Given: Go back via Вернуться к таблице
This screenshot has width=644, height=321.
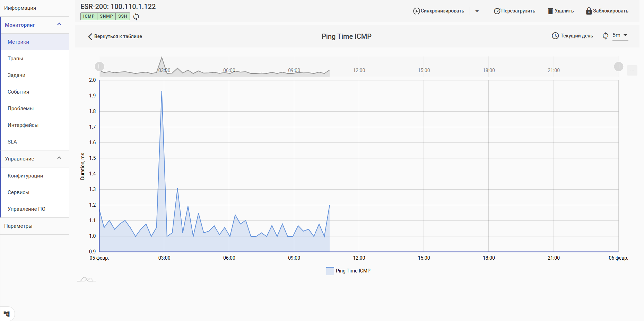Looking at the screenshot, I should click(x=115, y=36).
